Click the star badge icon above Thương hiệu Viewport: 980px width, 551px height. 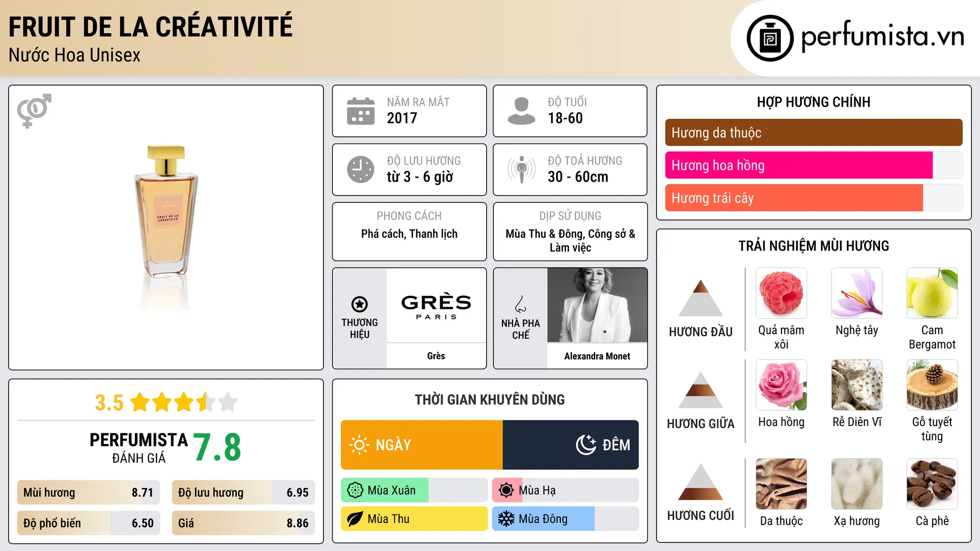coord(359,304)
